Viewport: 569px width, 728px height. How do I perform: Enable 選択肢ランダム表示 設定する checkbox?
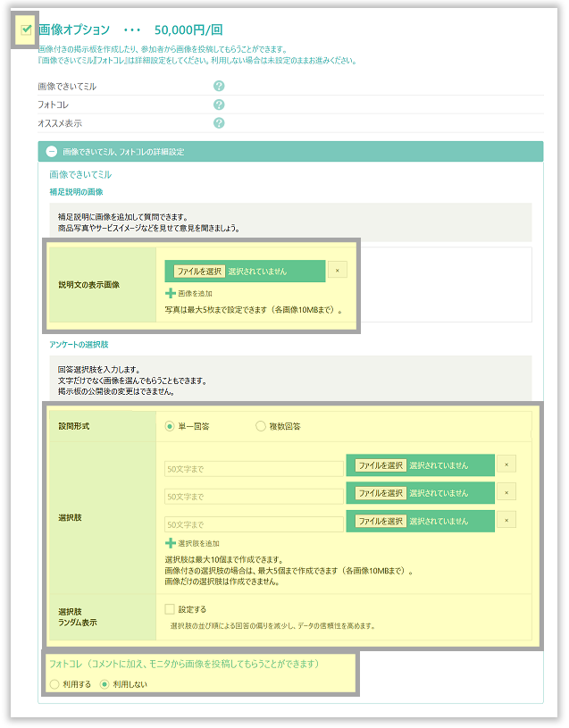170,609
